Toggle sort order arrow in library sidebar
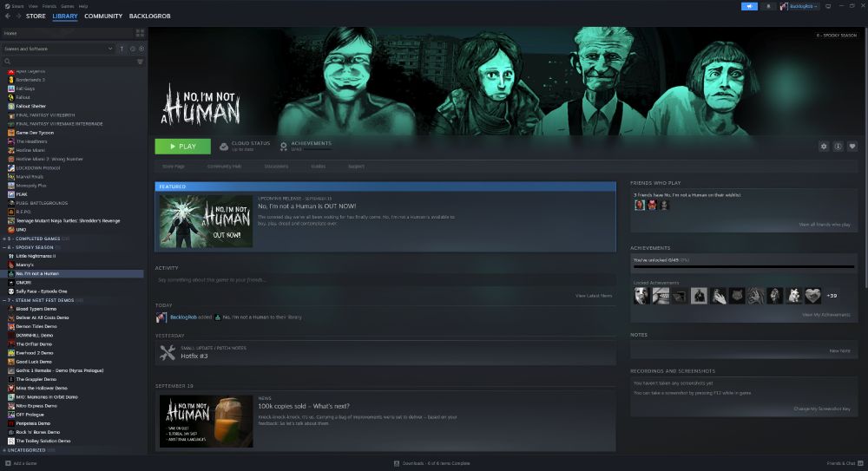The height and width of the screenshot is (471, 868). pyautogui.click(x=122, y=49)
